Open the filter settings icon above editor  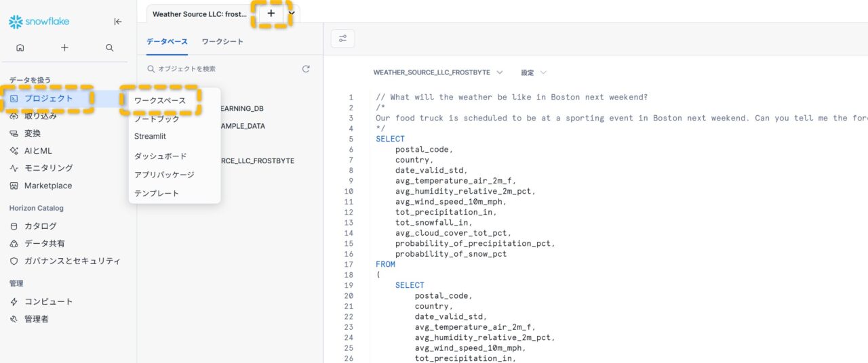(342, 39)
